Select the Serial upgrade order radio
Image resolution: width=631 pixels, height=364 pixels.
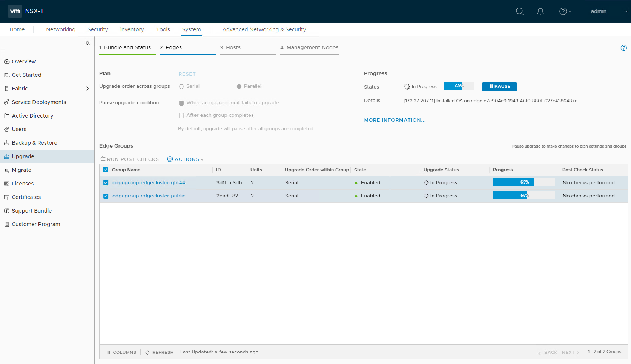click(x=181, y=87)
